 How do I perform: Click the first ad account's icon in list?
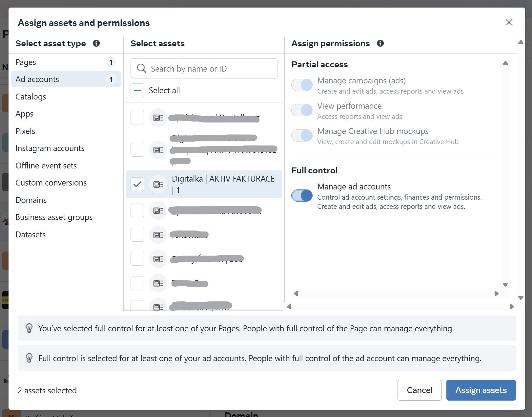pyautogui.click(x=158, y=118)
